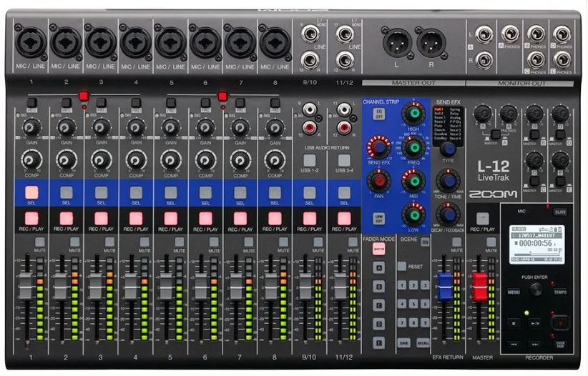Select fader mode D

(378, 324)
